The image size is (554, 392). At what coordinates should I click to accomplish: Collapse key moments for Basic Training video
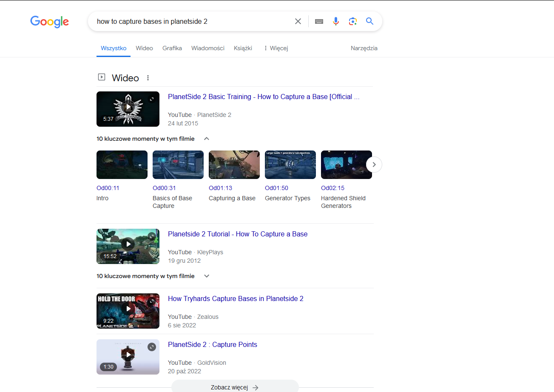coord(207,139)
